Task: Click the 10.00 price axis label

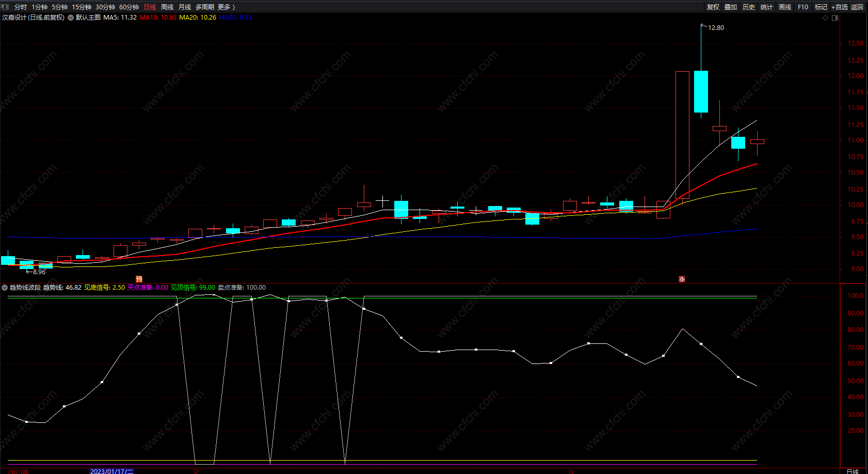Action: click(856, 205)
